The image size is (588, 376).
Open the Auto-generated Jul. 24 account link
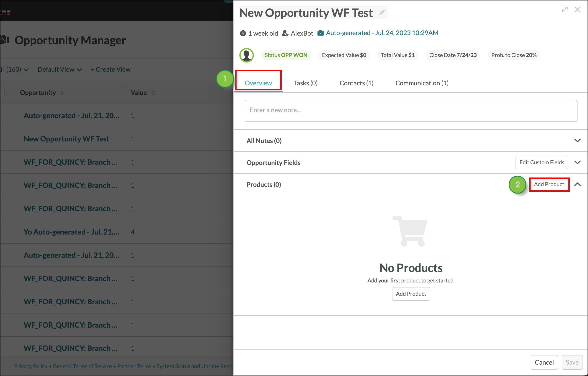click(x=382, y=33)
